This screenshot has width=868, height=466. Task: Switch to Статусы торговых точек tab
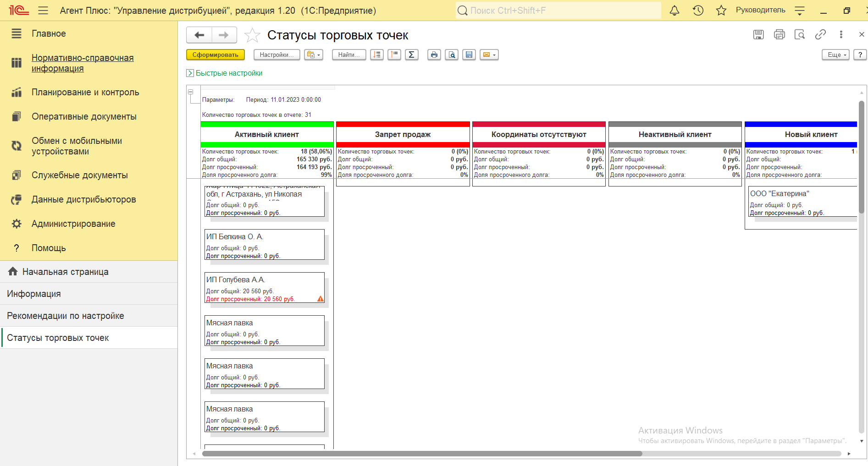coord(89,338)
